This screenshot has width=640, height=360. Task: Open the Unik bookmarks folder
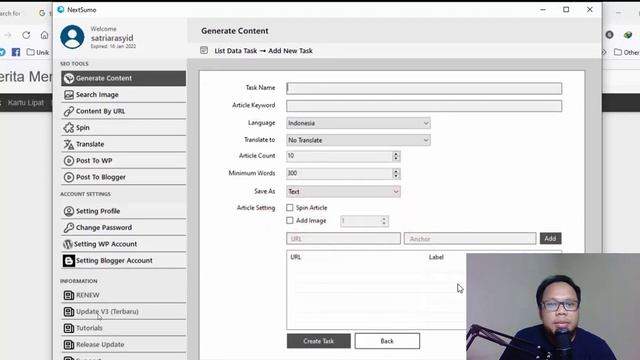[x=38, y=52]
